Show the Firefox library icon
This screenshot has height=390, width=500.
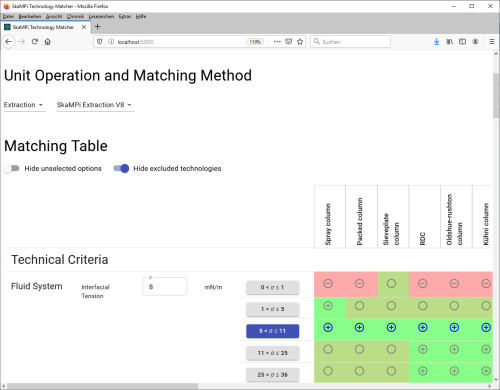point(449,42)
